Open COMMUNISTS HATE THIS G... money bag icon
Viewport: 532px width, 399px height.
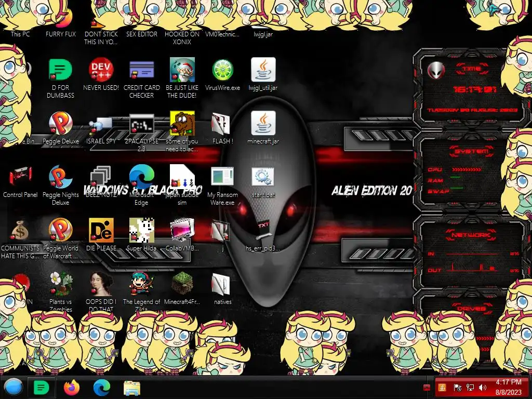[x=20, y=230]
